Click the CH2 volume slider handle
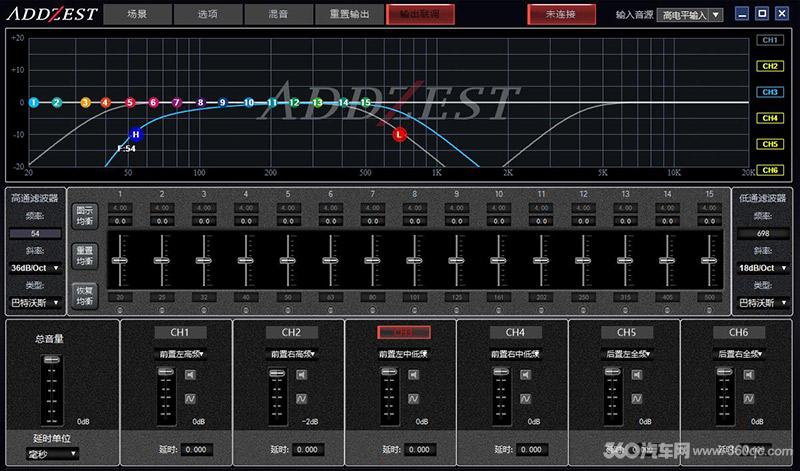 point(277,373)
